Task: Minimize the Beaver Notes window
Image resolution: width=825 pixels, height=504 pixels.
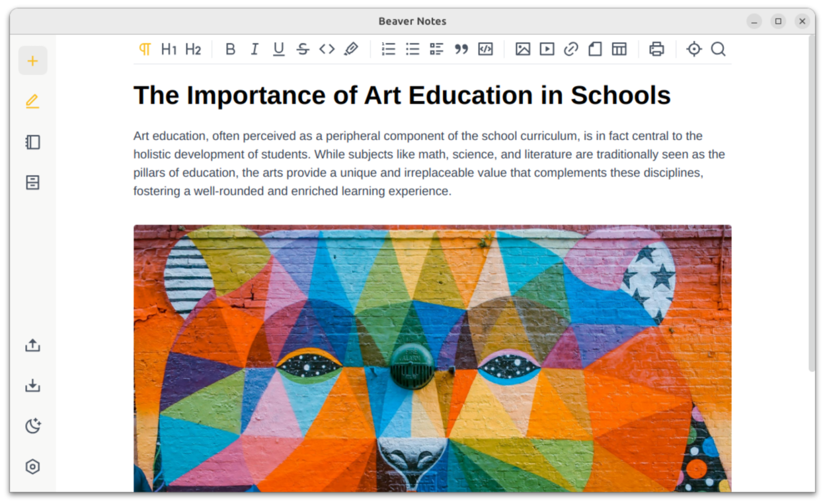Action: click(754, 21)
